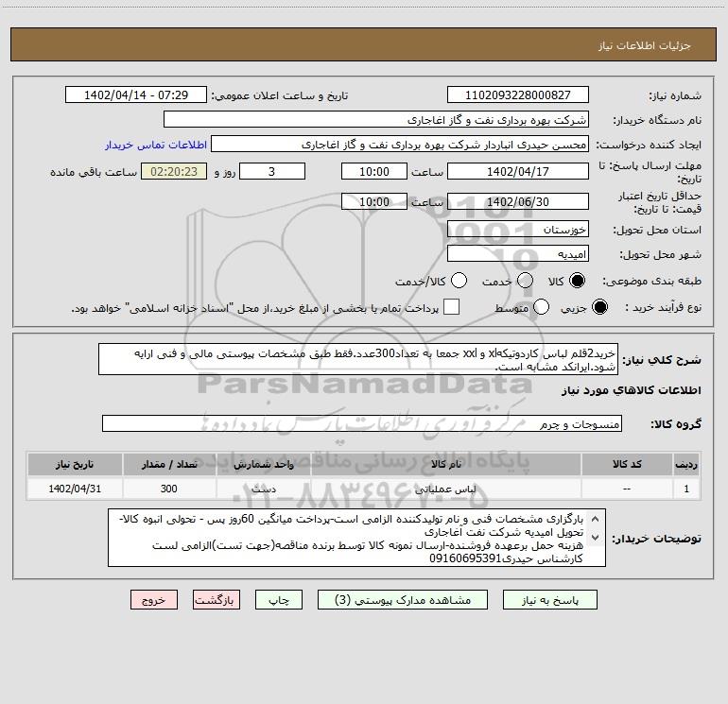Click the پاسخ به نیاز button
This screenshot has width=728, height=704.
pyautogui.click(x=550, y=600)
